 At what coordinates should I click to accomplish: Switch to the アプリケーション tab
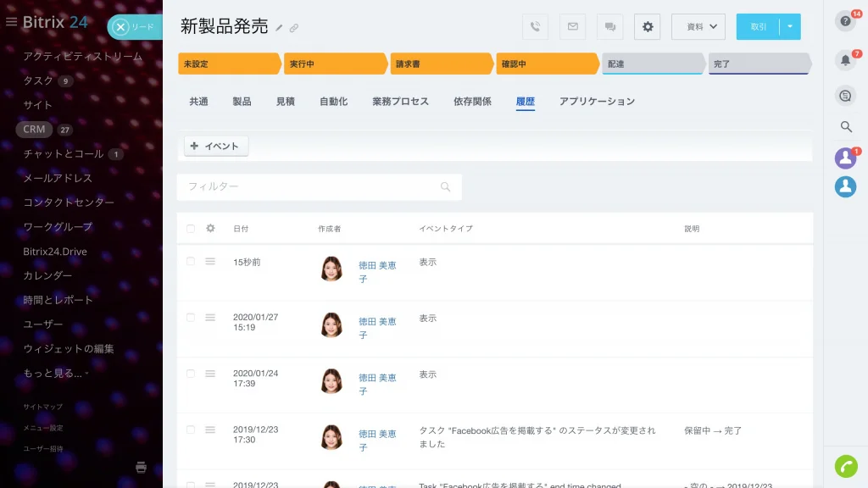coord(597,102)
